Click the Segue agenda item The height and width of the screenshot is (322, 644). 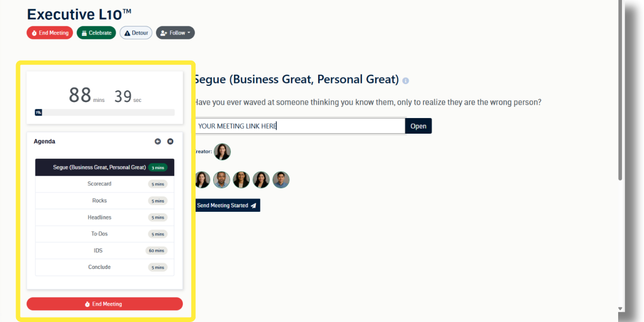(x=100, y=167)
